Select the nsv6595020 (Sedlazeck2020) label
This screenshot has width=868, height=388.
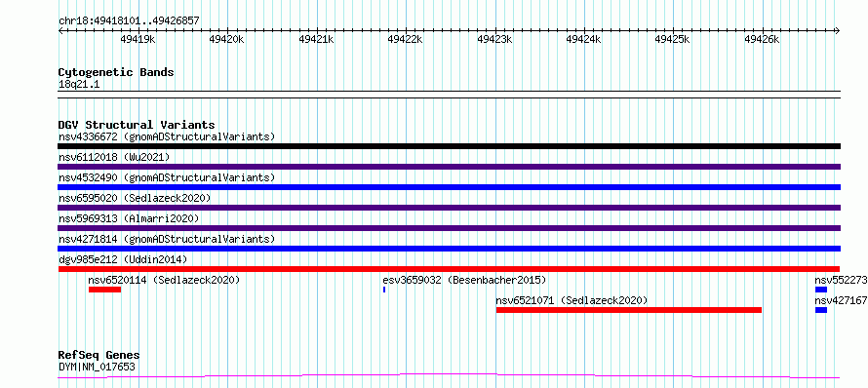[x=135, y=198]
